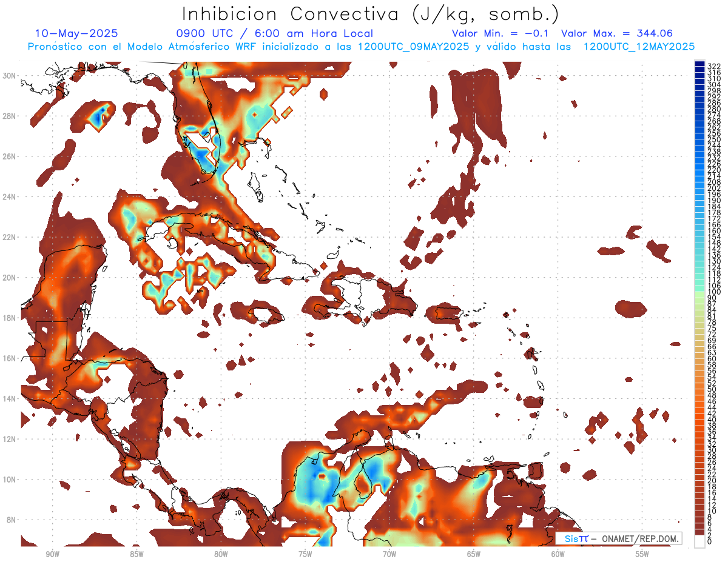Click the "70W" longitude label

(x=389, y=554)
